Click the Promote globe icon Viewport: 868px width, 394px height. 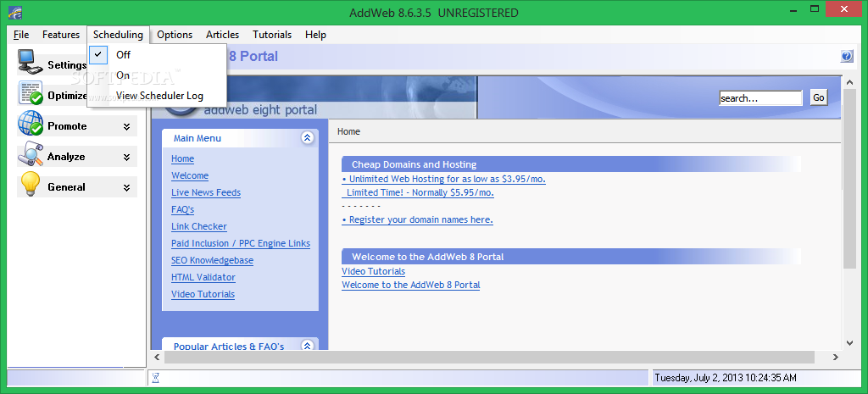coord(31,124)
